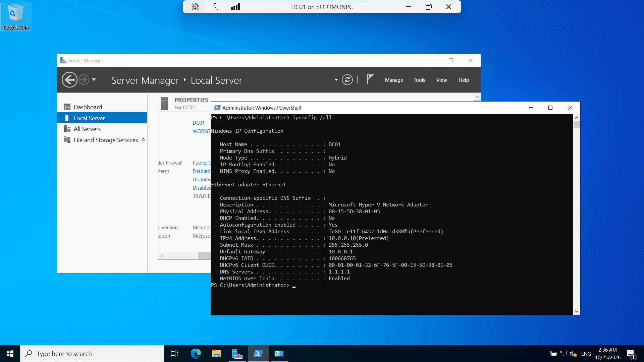Click the PowerShell title bar icon
The width and height of the screenshot is (644, 362).
(217, 108)
